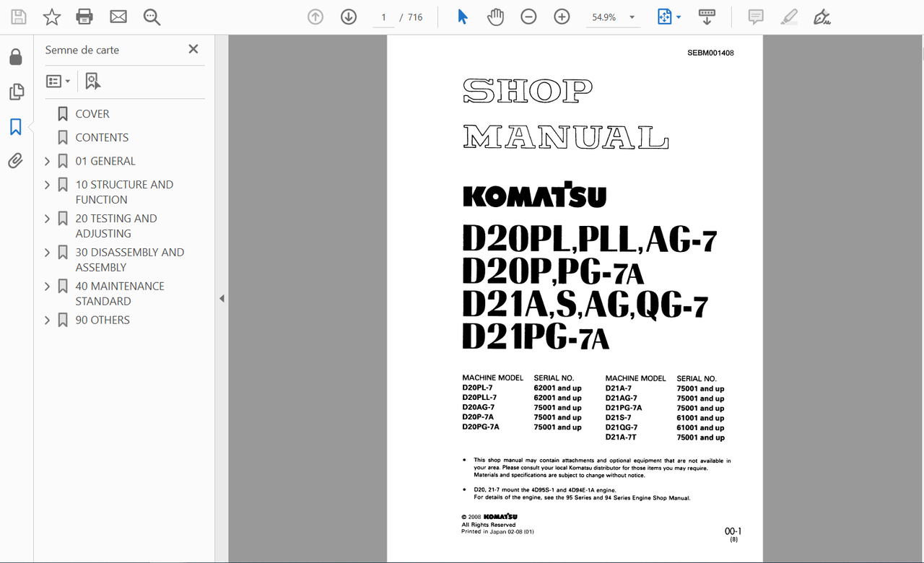Open 10 STRUCTURE AND FUNCTION bookmark

pos(124,192)
